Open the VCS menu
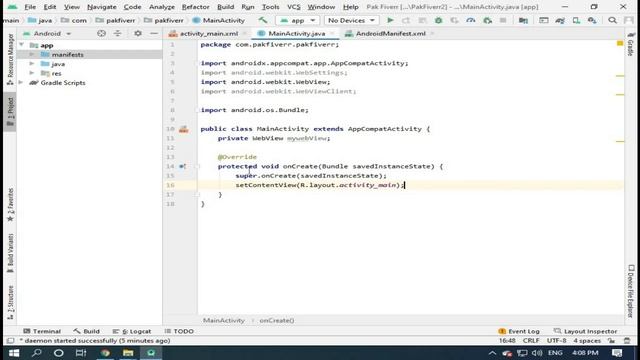The image size is (640, 360). (x=293, y=7)
